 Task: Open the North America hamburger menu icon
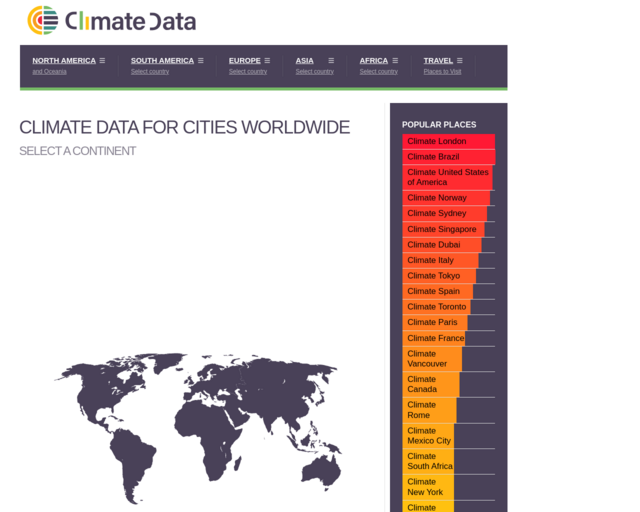point(102,60)
